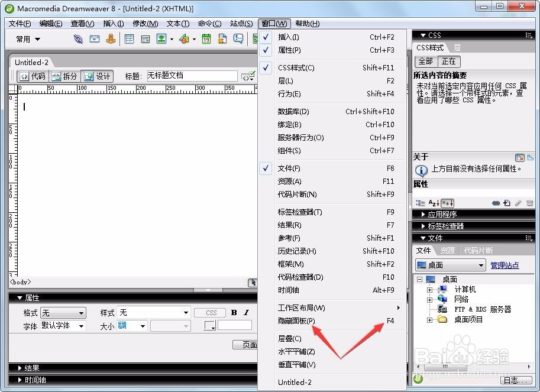Image resolution: width=540 pixels, height=392 pixels.
Task: Click the 标题 title input field
Action: click(x=192, y=76)
